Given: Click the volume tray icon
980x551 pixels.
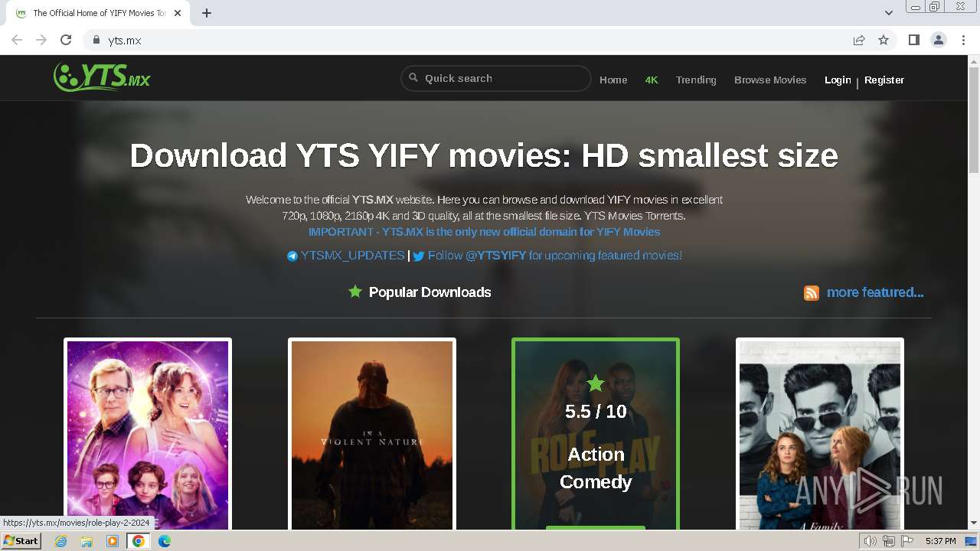Looking at the screenshot, I should [870, 541].
